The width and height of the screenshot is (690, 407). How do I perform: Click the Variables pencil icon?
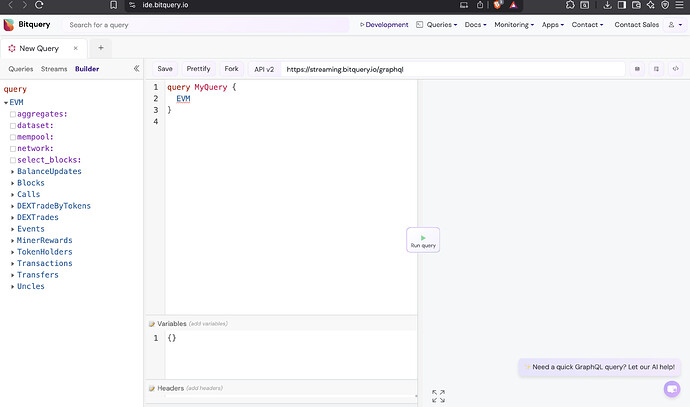[x=152, y=324]
